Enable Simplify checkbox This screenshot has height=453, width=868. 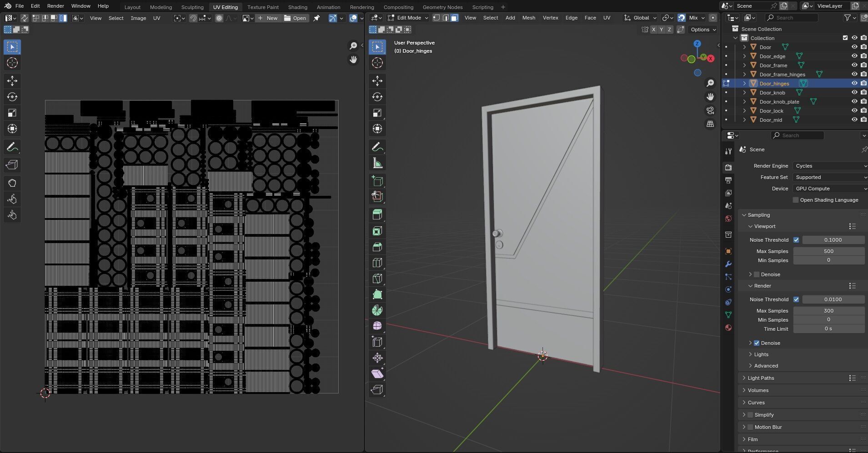[x=750, y=415]
